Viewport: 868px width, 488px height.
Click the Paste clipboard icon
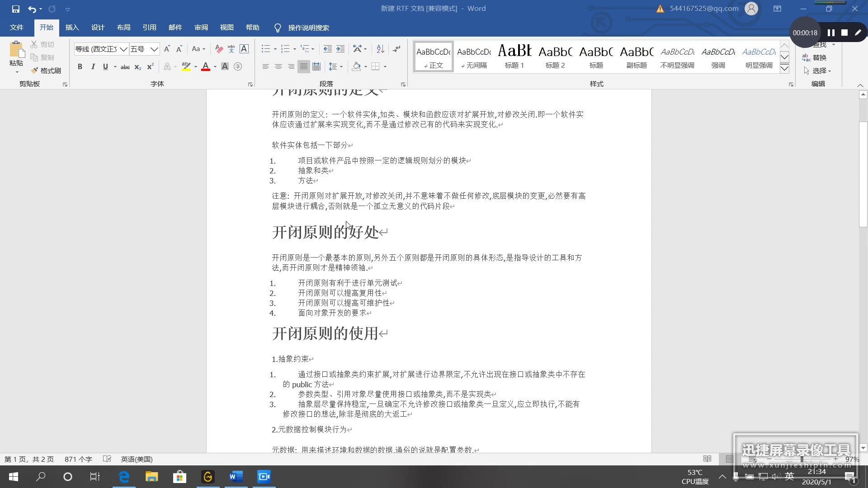click(16, 50)
